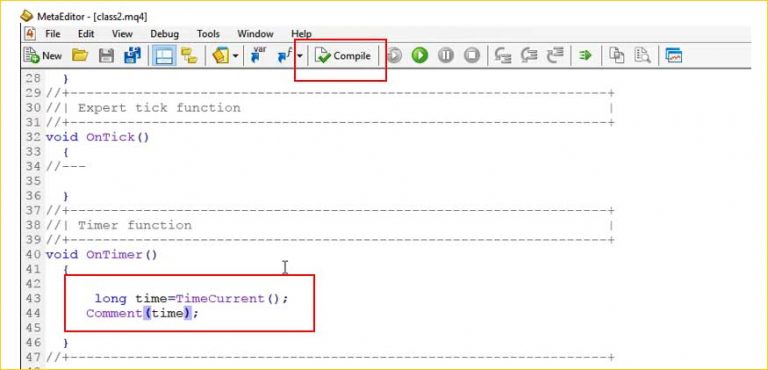Open the dropdown arrow next to the function icon
768x370 pixels.
[300, 56]
